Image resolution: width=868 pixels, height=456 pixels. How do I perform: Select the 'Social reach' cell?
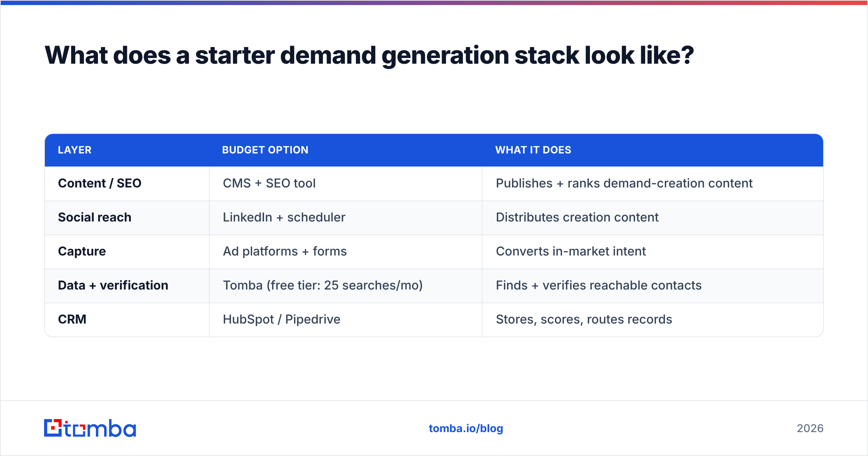(127, 218)
